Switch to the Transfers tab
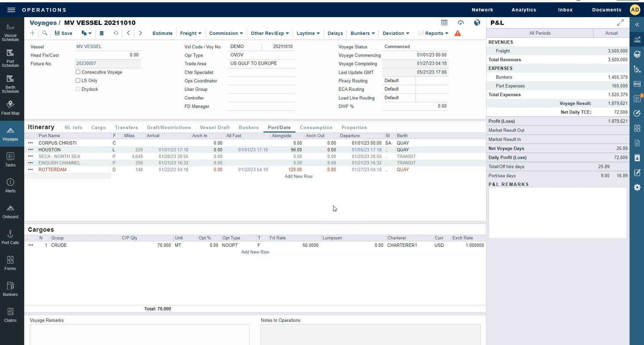This screenshot has height=345, width=644. click(x=127, y=127)
